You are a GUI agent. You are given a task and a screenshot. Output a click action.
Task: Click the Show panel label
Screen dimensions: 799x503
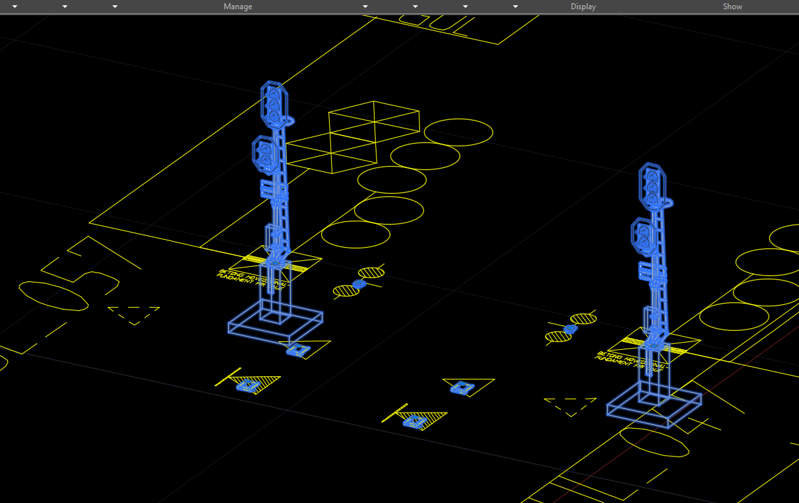732,7
